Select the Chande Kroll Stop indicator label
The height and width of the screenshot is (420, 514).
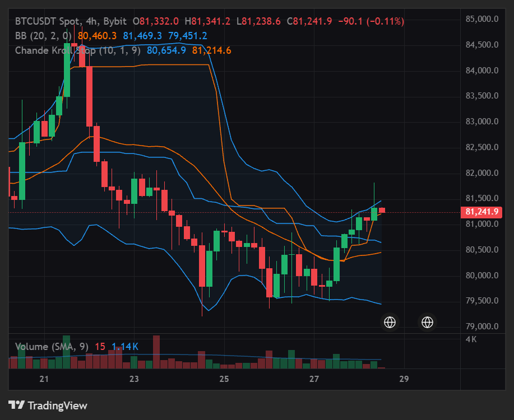point(78,50)
